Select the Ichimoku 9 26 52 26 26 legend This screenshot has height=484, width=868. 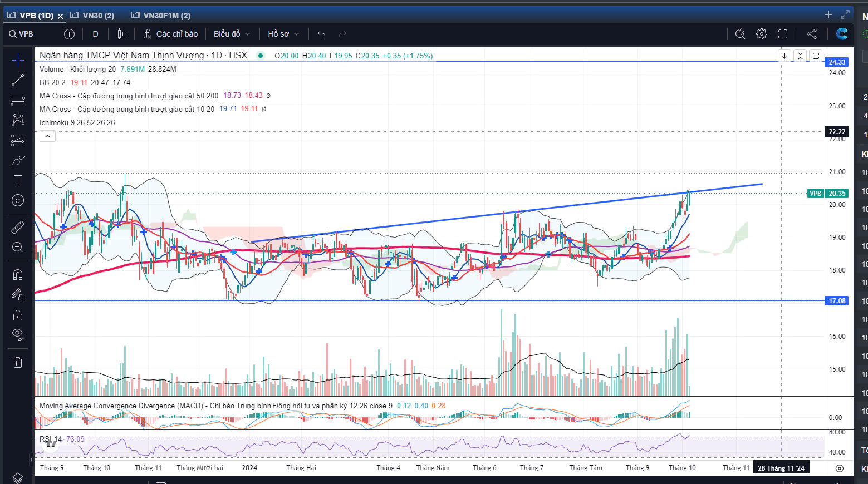click(x=77, y=122)
